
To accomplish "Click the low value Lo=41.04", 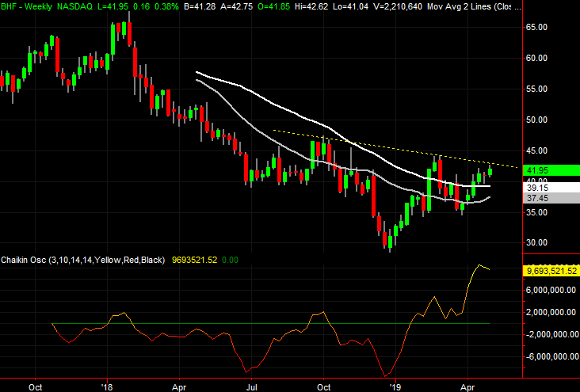I will click(350, 6).
